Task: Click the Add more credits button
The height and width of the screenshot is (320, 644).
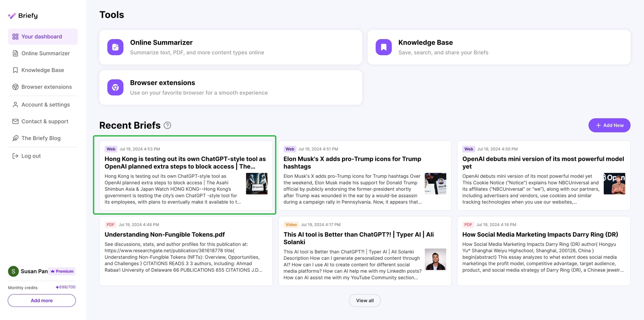Action: click(x=42, y=300)
